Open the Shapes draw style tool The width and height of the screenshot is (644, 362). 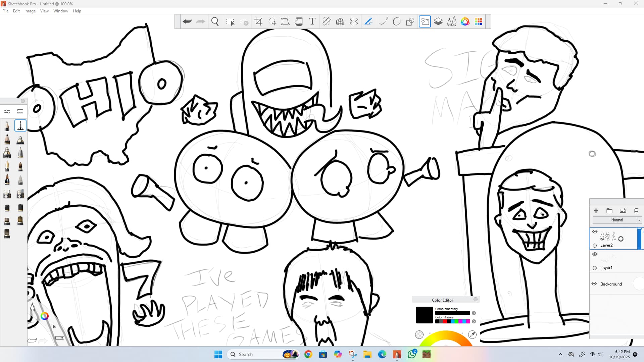(x=410, y=22)
